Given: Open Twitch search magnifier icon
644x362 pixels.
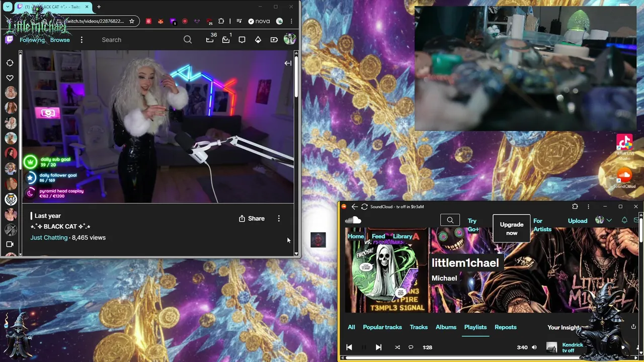Looking at the screenshot, I should click(x=188, y=40).
